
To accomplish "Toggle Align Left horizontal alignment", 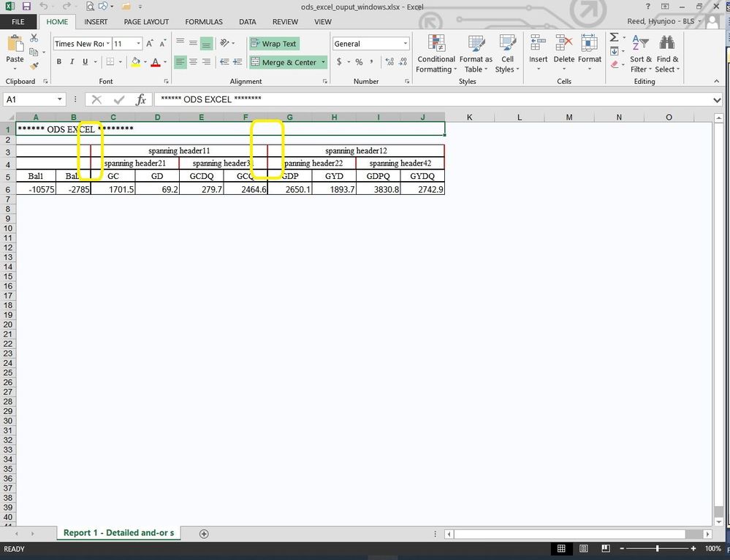I will (180, 62).
